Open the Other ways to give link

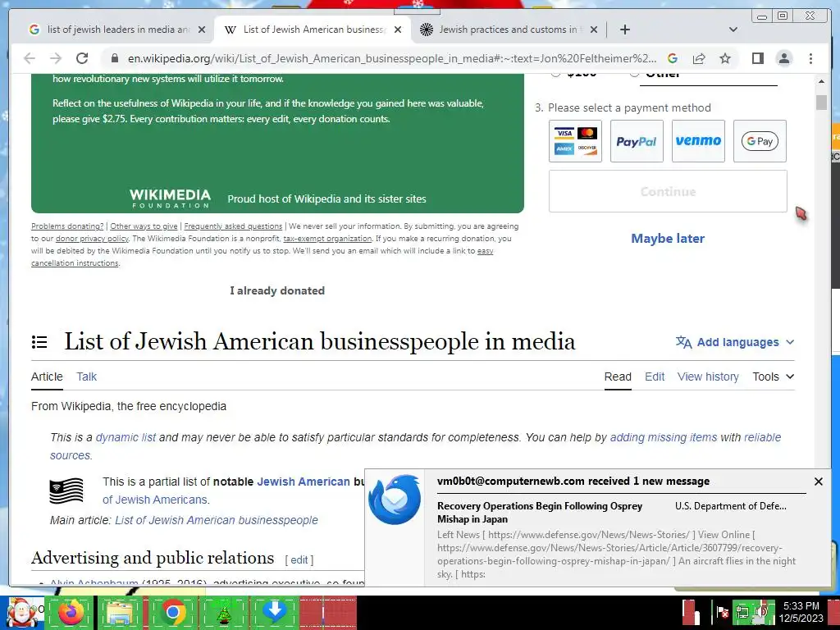point(144,226)
